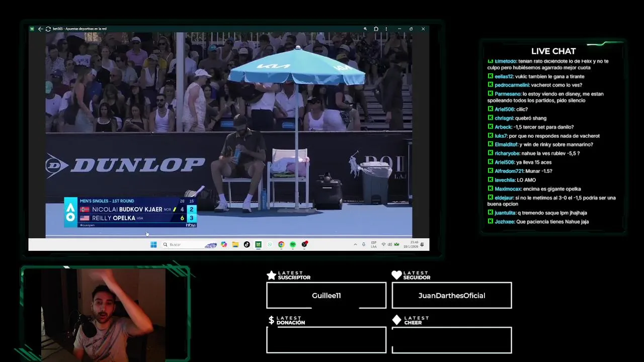Image resolution: width=644 pixels, height=362 pixels.
Task: Expand the hidden system tray icons chevron
Action: click(x=355, y=244)
